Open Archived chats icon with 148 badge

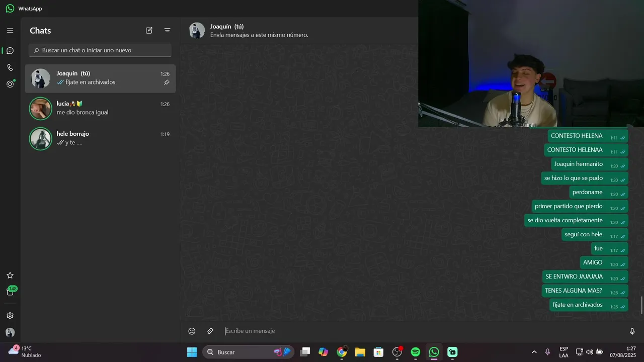pyautogui.click(x=10, y=292)
